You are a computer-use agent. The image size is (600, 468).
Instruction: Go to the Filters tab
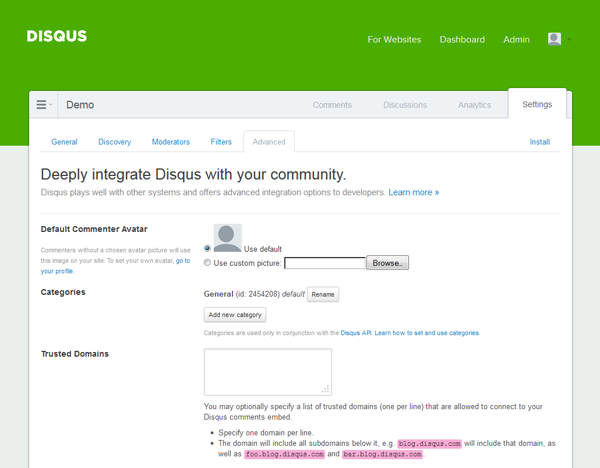click(221, 142)
